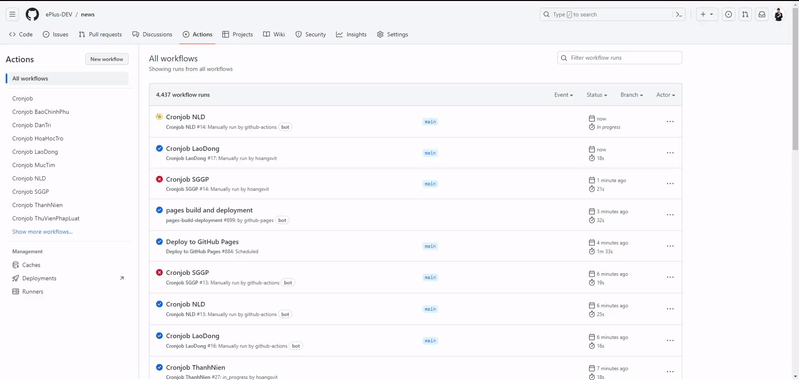Open the Wiki tab

pos(274,35)
